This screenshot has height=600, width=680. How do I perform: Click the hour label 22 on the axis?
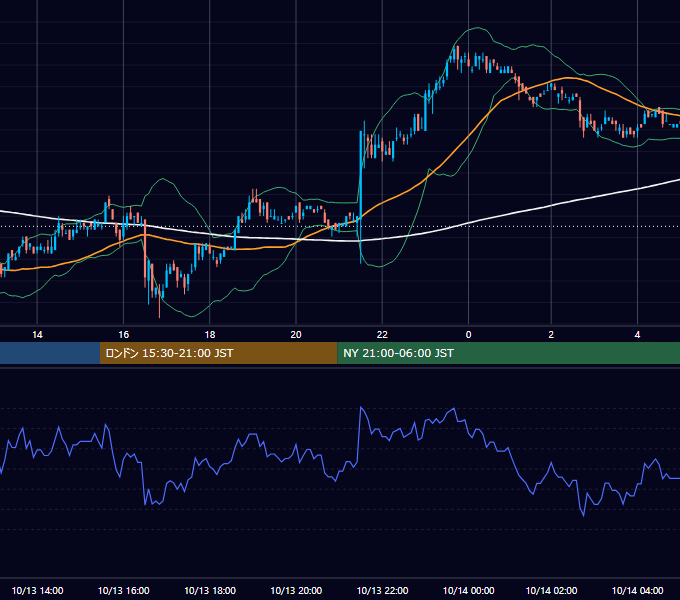click(382, 335)
